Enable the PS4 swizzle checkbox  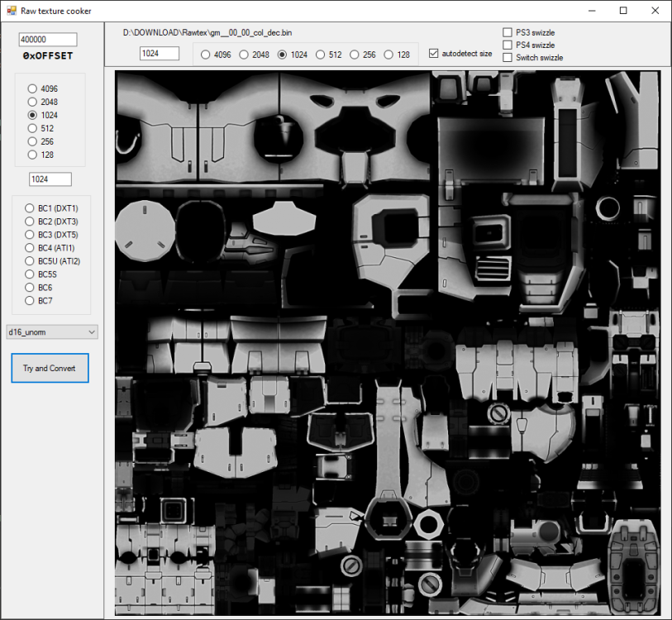[508, 45]
